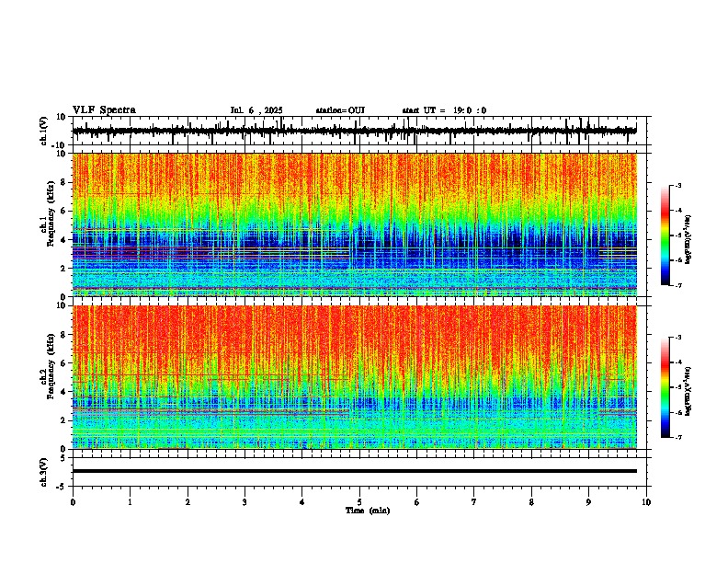Click the "4" kHz tick on ch.1 frequency axis
Viewport: 728px width, 563px height.
(64, 240)
